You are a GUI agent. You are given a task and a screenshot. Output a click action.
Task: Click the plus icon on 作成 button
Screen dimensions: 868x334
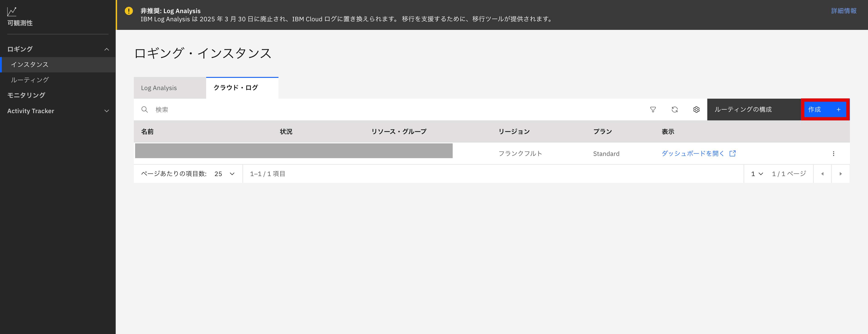839,110
